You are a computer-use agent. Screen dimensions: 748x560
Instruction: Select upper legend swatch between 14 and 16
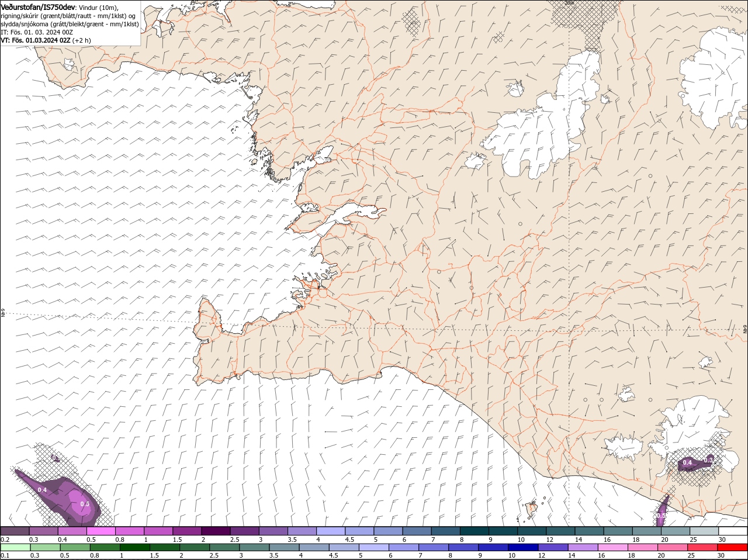(x=590, y=531)
